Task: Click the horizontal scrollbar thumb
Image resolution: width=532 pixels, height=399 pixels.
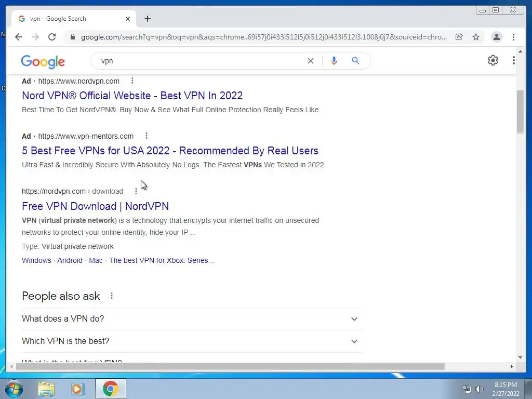Action: coord(230,366)
